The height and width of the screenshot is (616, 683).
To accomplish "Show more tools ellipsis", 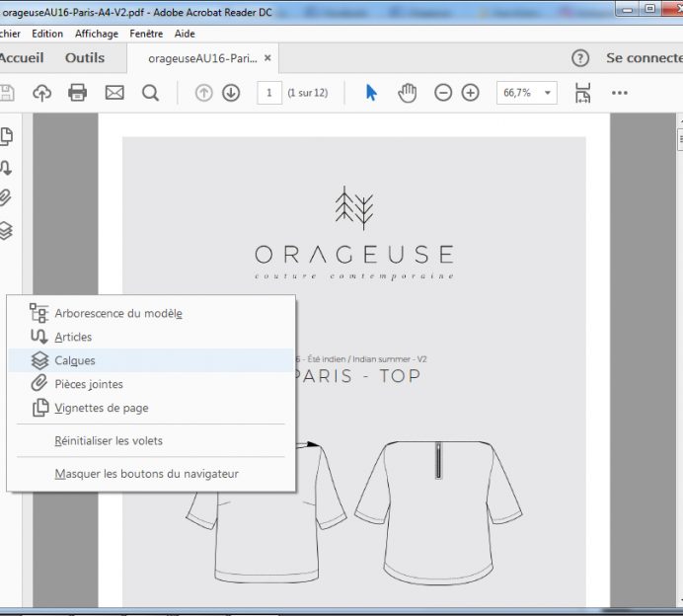I will pos(620,93).
